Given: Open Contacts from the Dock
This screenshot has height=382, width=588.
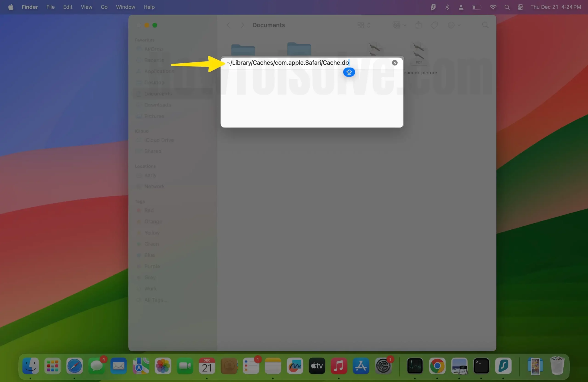Looking at the screenshot, I should pos(229,366).
